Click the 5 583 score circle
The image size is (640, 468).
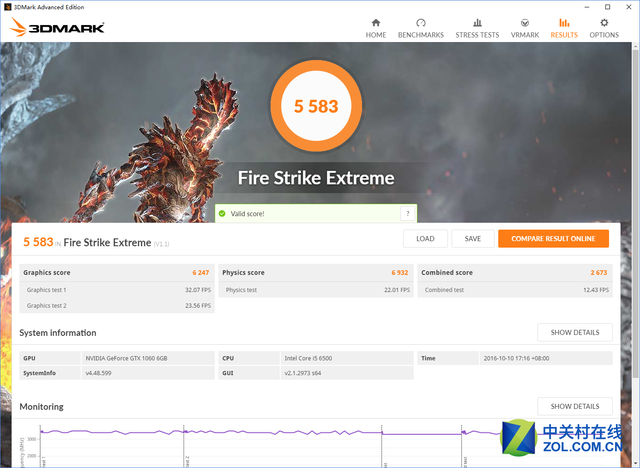coord(315,107)
